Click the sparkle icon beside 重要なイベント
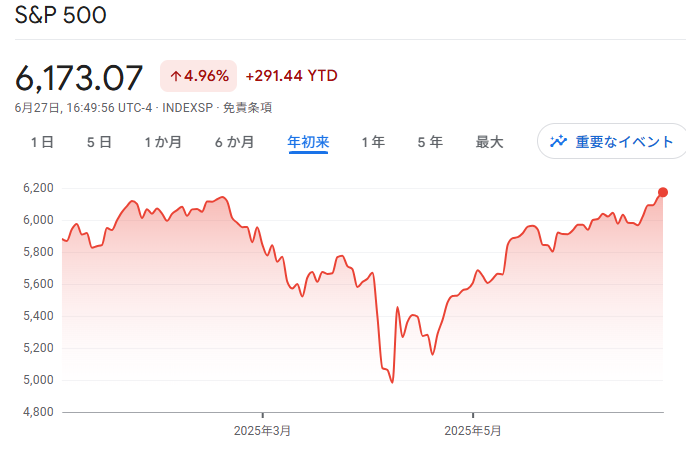 pyautogui.click(x=558, y=141)
